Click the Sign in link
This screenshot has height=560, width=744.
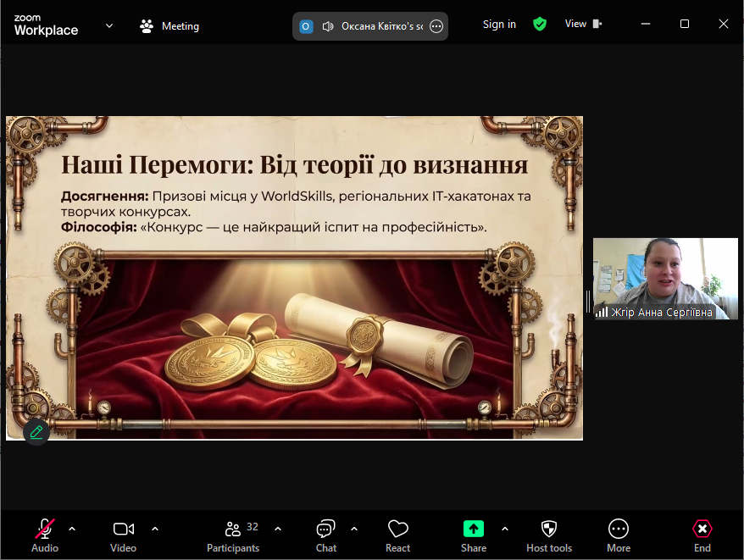click(499, 25)
